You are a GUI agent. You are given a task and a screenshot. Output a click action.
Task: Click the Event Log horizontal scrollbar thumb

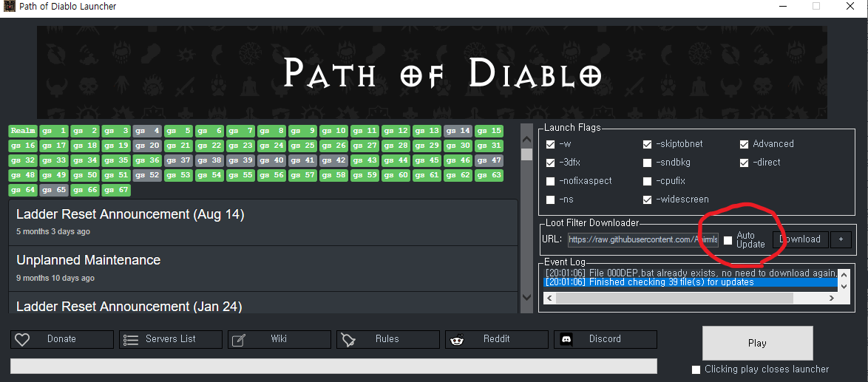pyautogui.click(x=674, y=298)
